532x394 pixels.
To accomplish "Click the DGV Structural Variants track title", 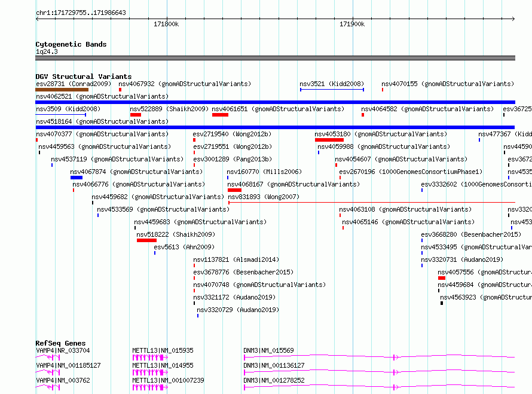I will pos(84,77).
